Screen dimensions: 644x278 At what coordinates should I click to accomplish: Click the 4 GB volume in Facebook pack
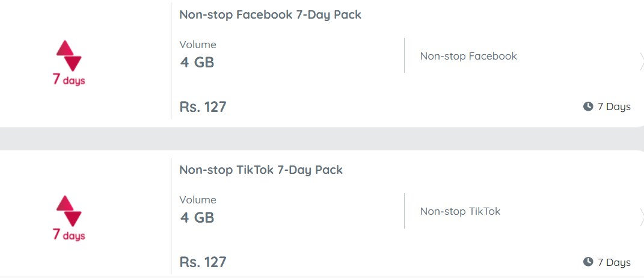pyautogui.click(x=197, y=63)
